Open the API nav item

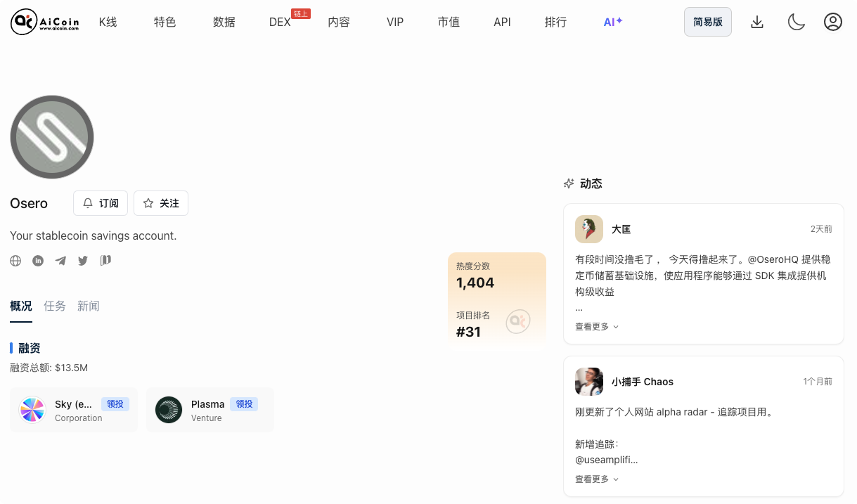(502, 22)
